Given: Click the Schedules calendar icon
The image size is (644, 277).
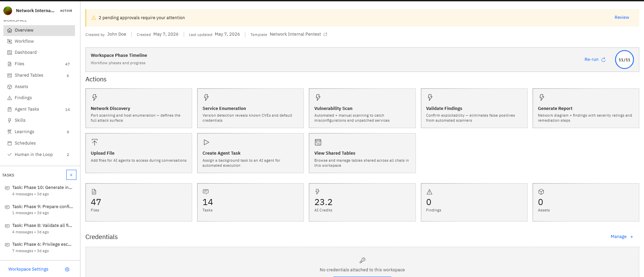Looking at the screenshot, I should point(10,143).
